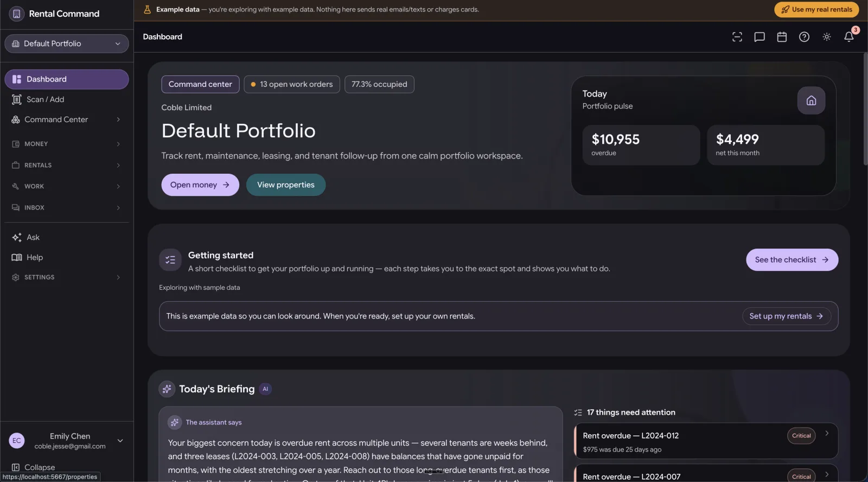Open Scan / Add in the sidebar
Viewport: 868px width, 482px height.
click(67, 99)
